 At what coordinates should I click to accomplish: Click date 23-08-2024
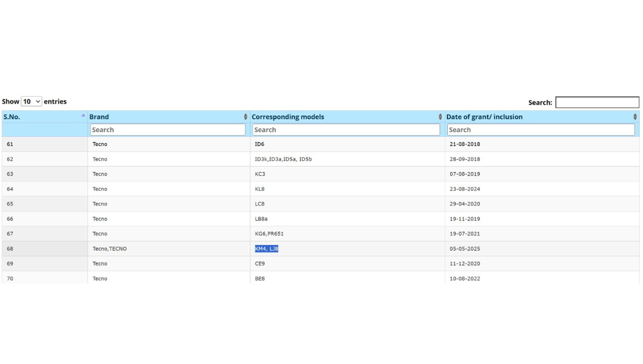coord(465,189)
